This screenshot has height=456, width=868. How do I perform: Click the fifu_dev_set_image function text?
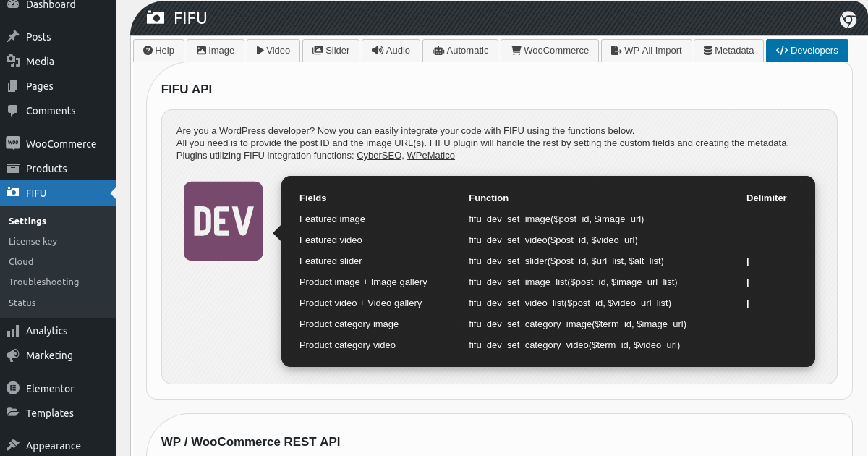[x=556, y=219]
